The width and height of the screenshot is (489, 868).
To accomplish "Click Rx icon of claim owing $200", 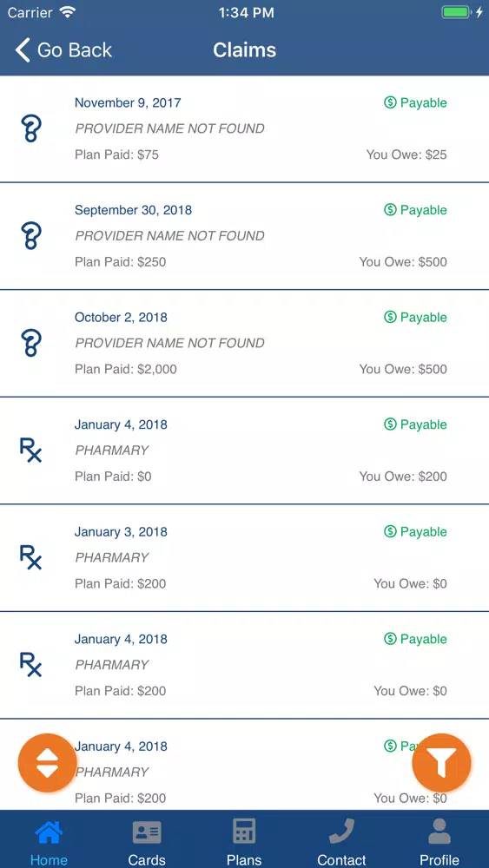I will pyautogui.click(x=30, y=450).
